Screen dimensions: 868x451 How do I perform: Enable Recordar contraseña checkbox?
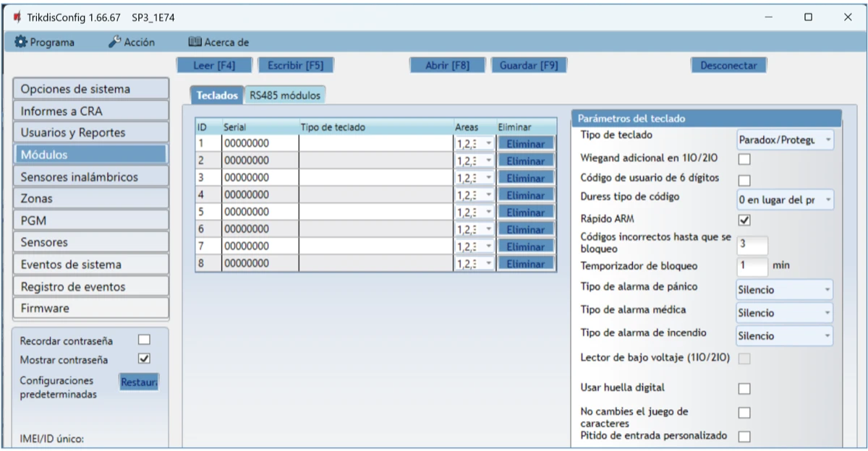pos(144,340)
